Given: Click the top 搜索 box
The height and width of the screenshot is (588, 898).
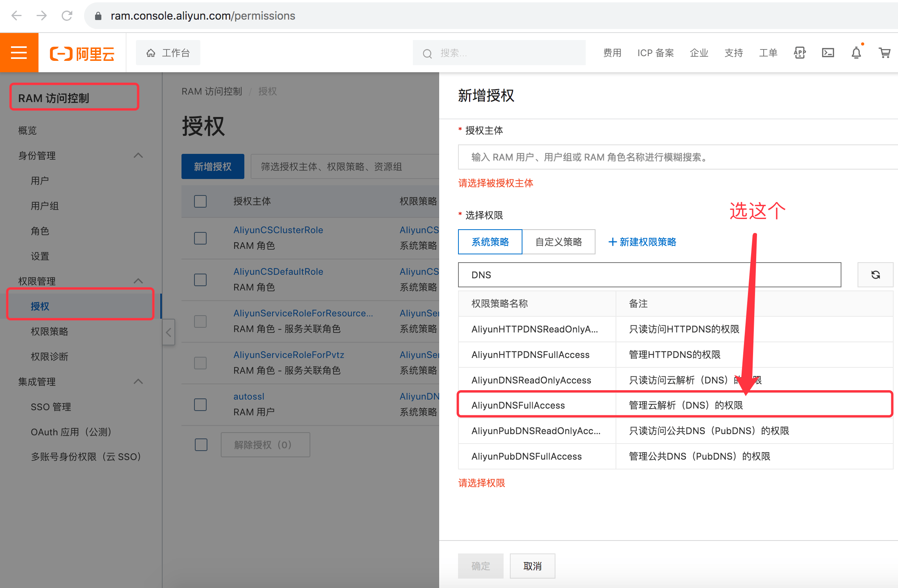Looking at the screenshot, I should (x=499, y=53).
